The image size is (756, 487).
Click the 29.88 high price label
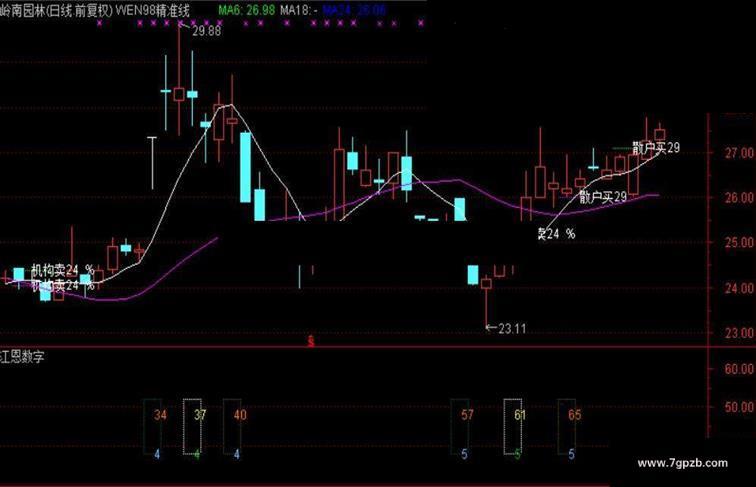point(207,31)
